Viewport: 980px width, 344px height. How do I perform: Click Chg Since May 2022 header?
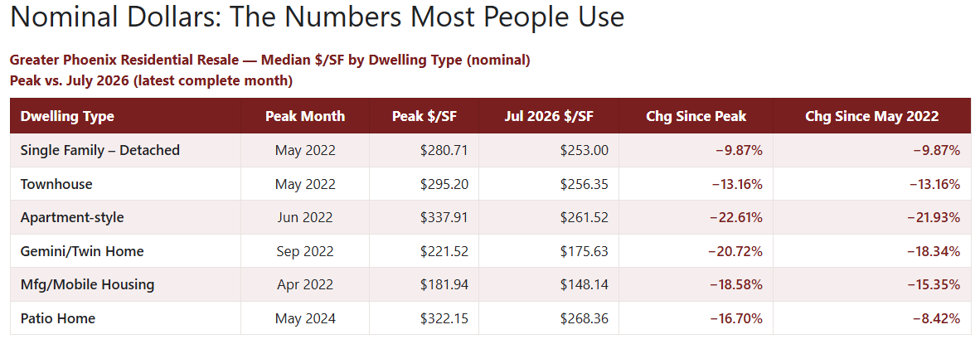coord(872,116)
